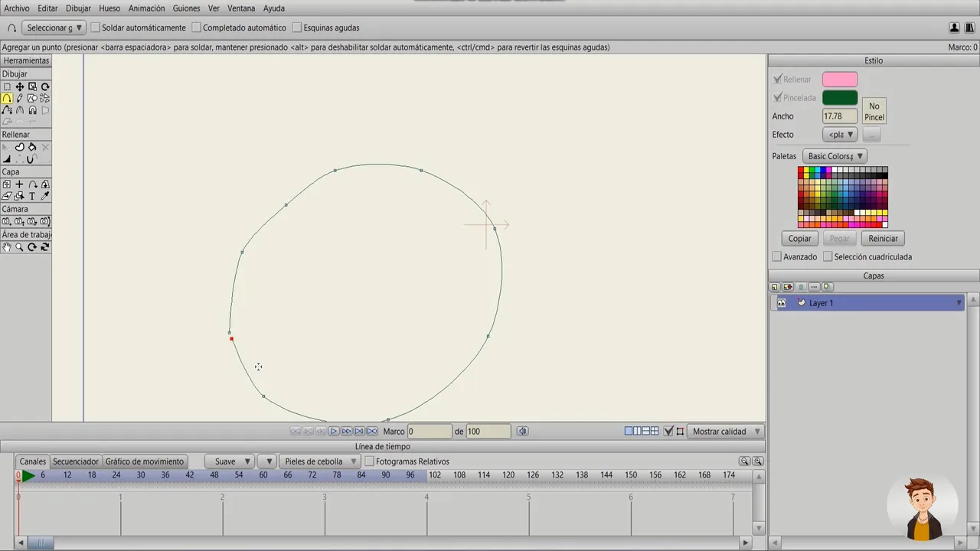Pick the Scale Points tool

[32, 87]
